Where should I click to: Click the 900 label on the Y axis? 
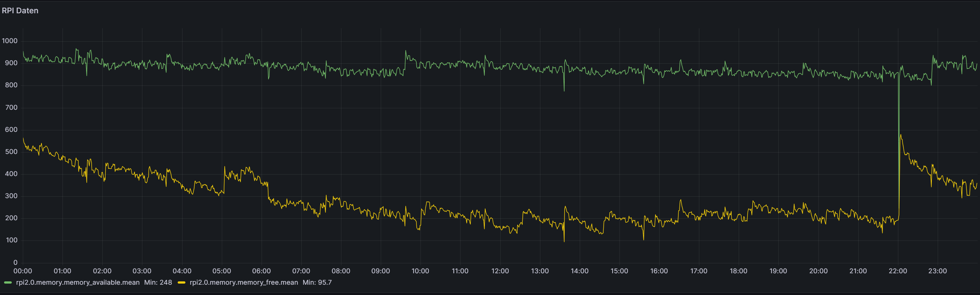pos(11,63)
